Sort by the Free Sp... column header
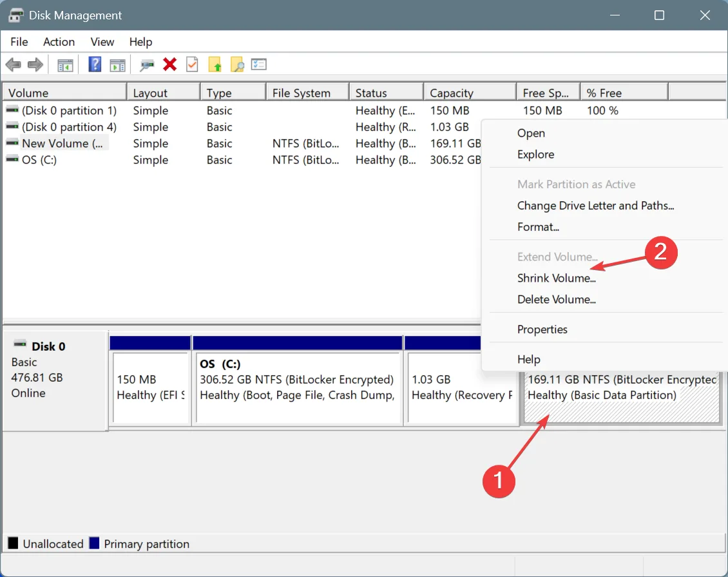This screenshot has height=577, width=728. (x=548, y=92)
